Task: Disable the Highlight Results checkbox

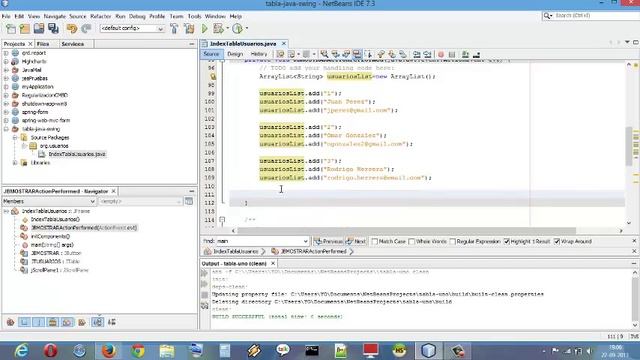Action: [507, 242]
